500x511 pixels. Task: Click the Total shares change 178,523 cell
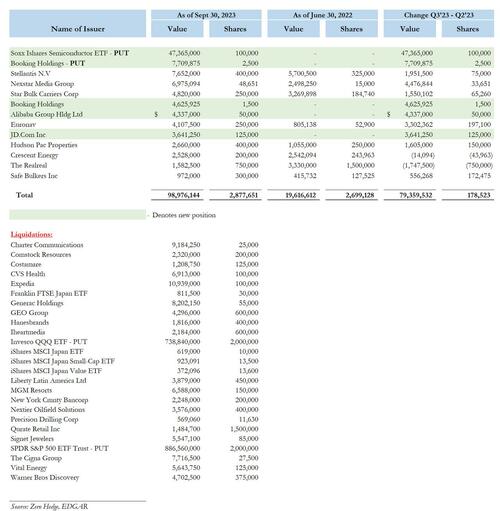(x=478, y=195)
